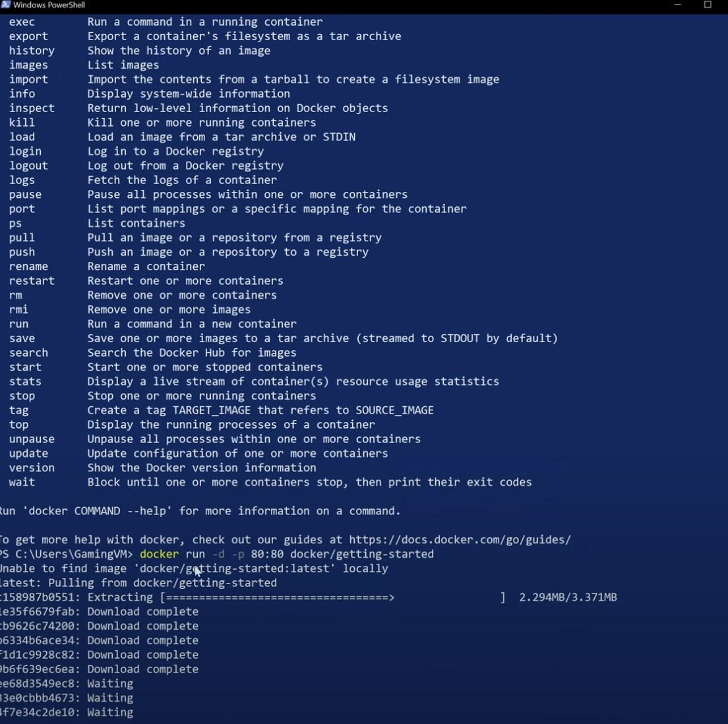Open the docs.docker.com guides link
This screenshot has width=728, height=724.
461,539
